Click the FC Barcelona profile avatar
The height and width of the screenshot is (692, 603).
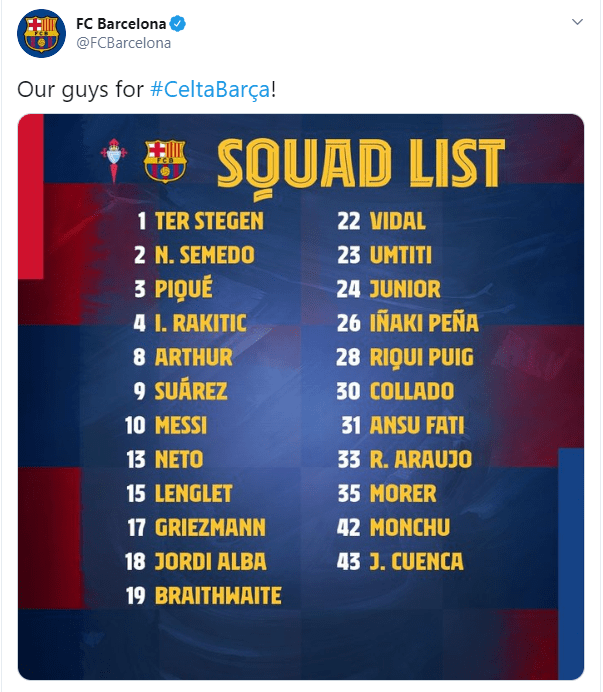pyautogui.click(x=42, y=33)
